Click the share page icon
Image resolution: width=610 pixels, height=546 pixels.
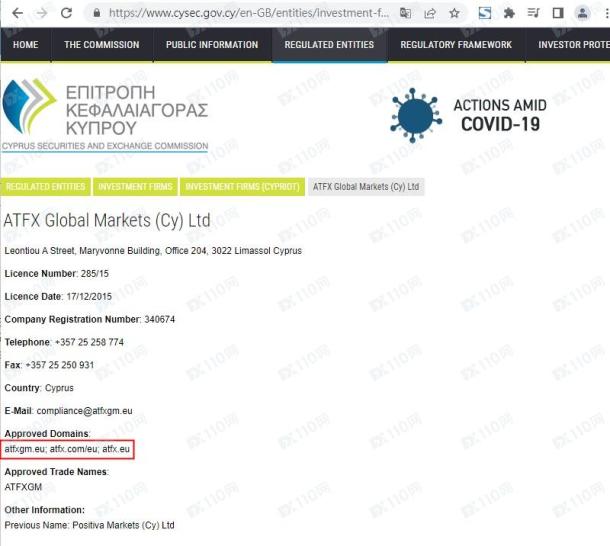coord(430,13)
